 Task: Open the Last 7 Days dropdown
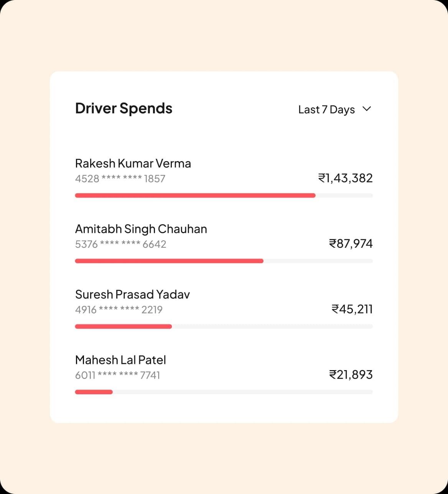click(x=334, y=109)
